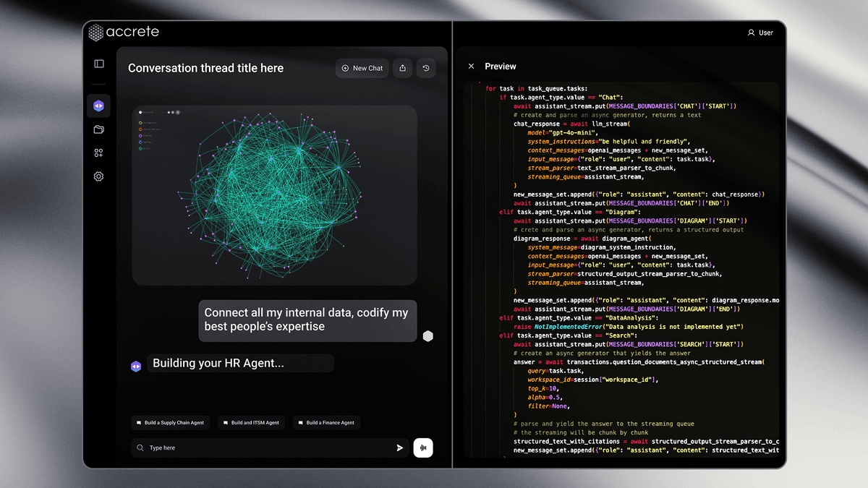Open the purple agent icon in sidebar
Image resolution: width=868 pixels, height=488 pixels.
pos(99,106)
